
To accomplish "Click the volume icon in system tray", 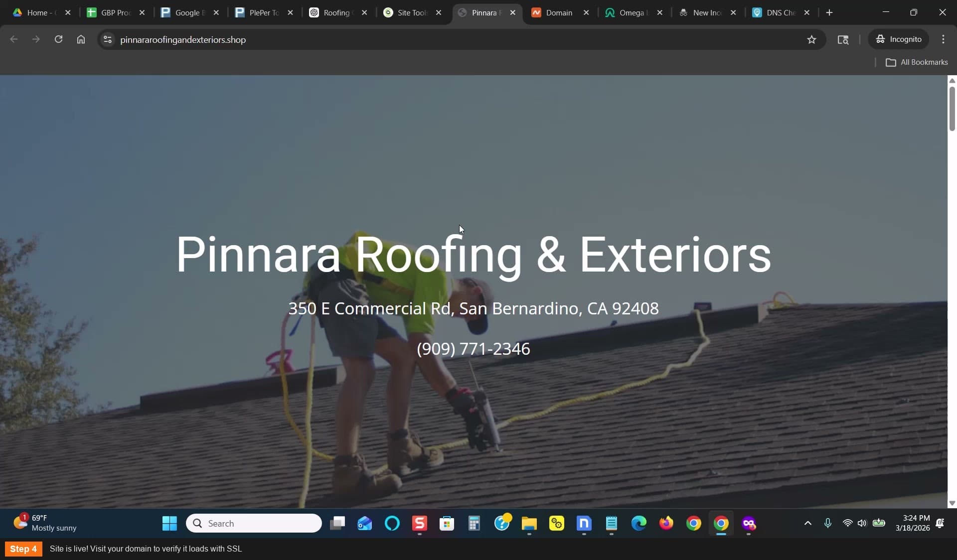I will 862,523.
